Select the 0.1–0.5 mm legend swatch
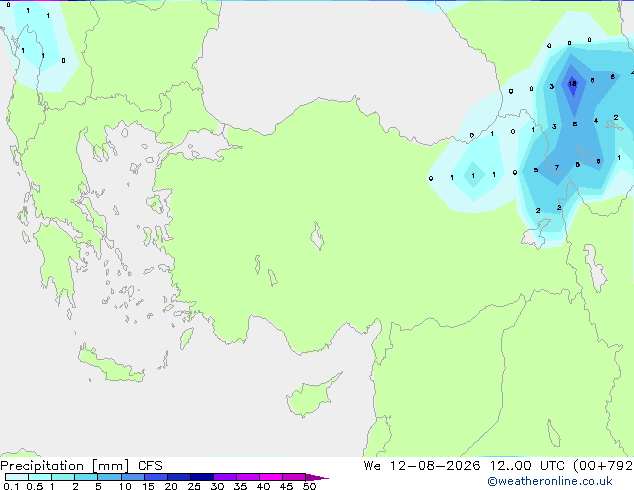Image resolution: width=634 pixels, height=490 pixels. tap(17, 477)
